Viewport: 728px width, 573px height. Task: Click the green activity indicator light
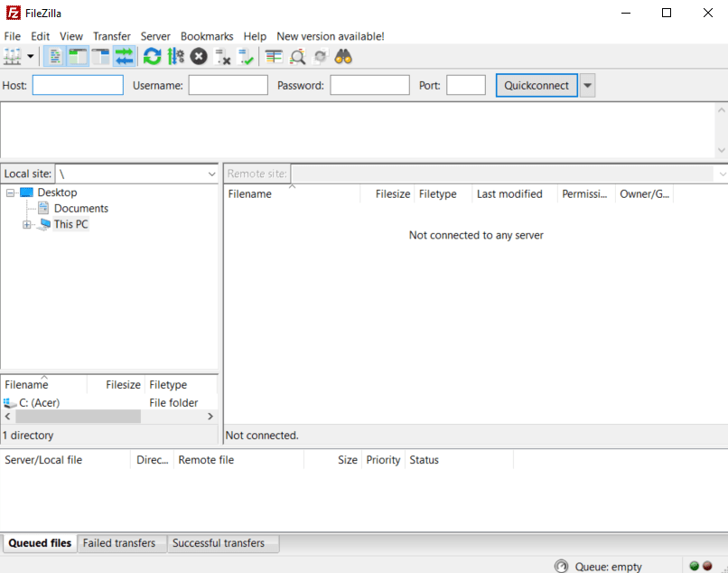(x=694, y=566)
